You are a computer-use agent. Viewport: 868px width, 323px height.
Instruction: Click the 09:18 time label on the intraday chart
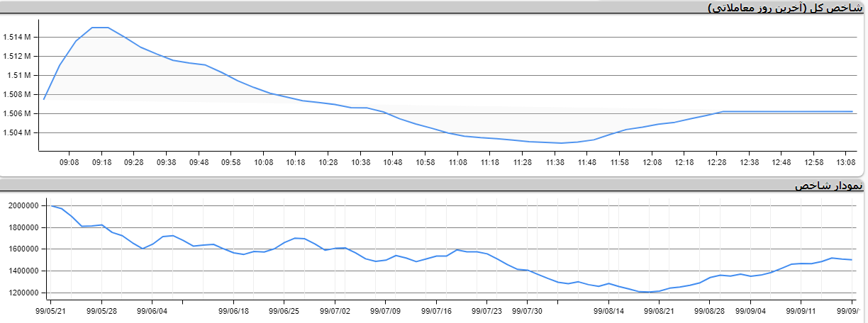coord(101,162)
